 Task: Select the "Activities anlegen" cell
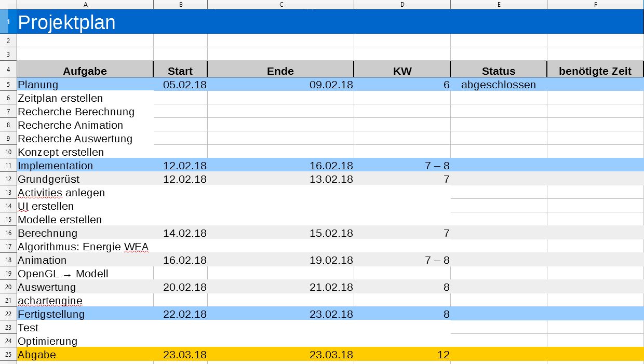(61, 193)
